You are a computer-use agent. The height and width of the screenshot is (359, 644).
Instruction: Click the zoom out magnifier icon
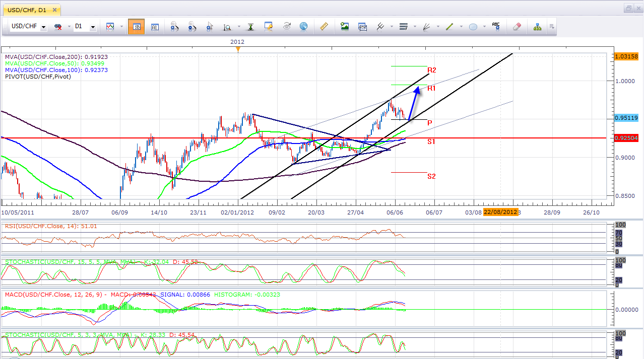192,27
